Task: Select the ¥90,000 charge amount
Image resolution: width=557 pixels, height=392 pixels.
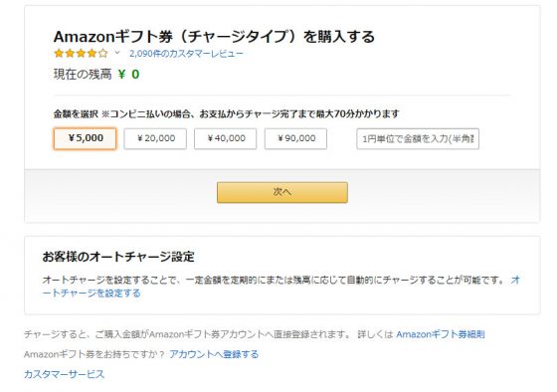Action: [x=295, y=138]
